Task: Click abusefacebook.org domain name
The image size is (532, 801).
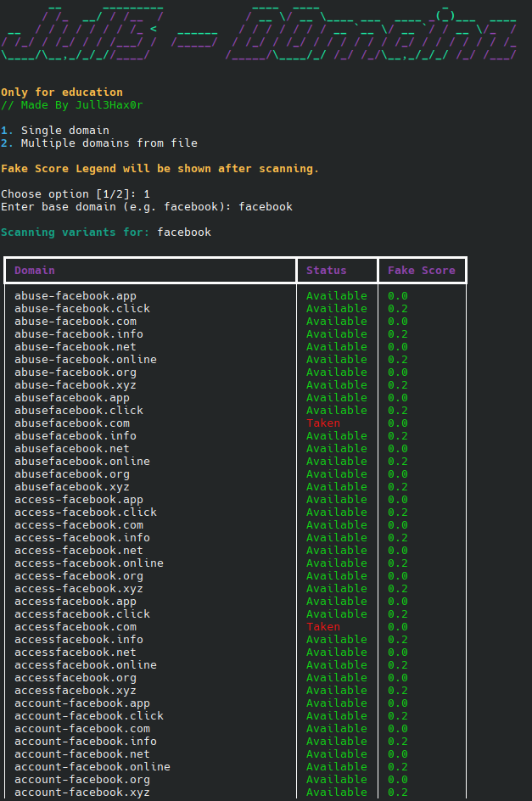Action: pos(72,474)
